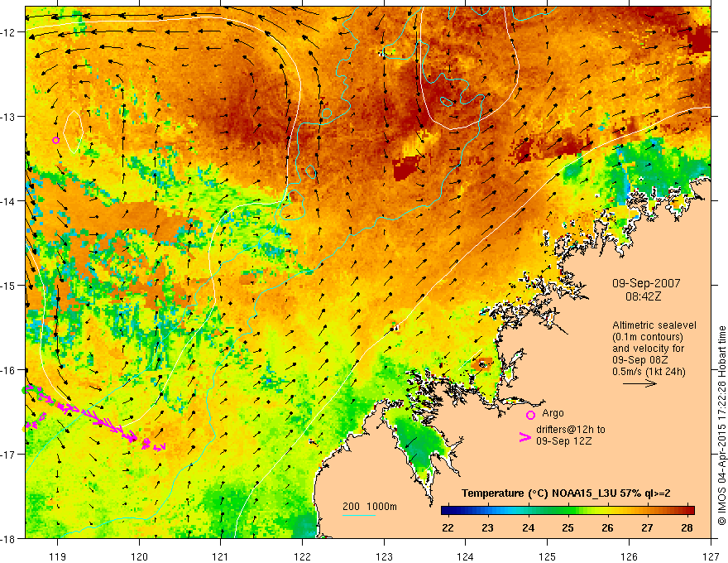Click the dark red warm patch near 123.3°E
The height and width of the screenshot is (563, 728).
coord(407,167)
